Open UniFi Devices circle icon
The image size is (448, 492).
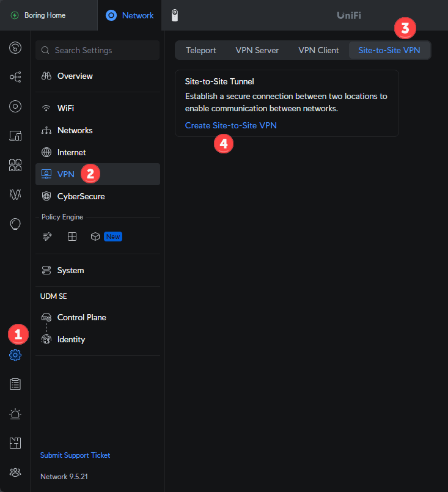(x=15, y=106)
